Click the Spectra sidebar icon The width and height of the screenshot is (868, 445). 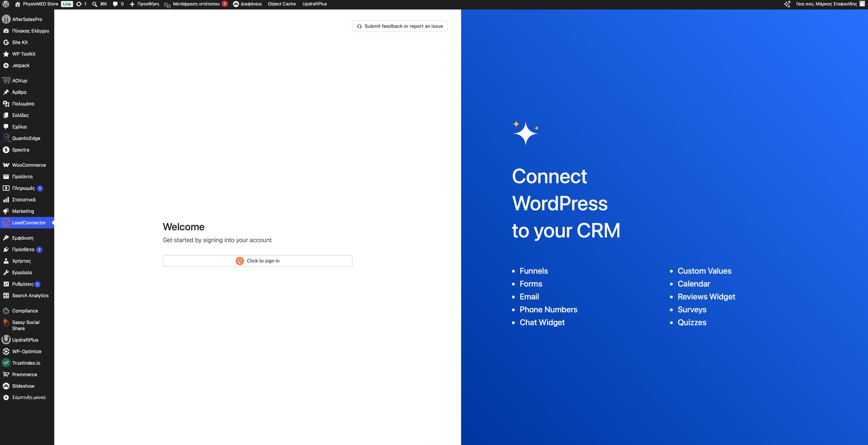[x=6, y=150]
